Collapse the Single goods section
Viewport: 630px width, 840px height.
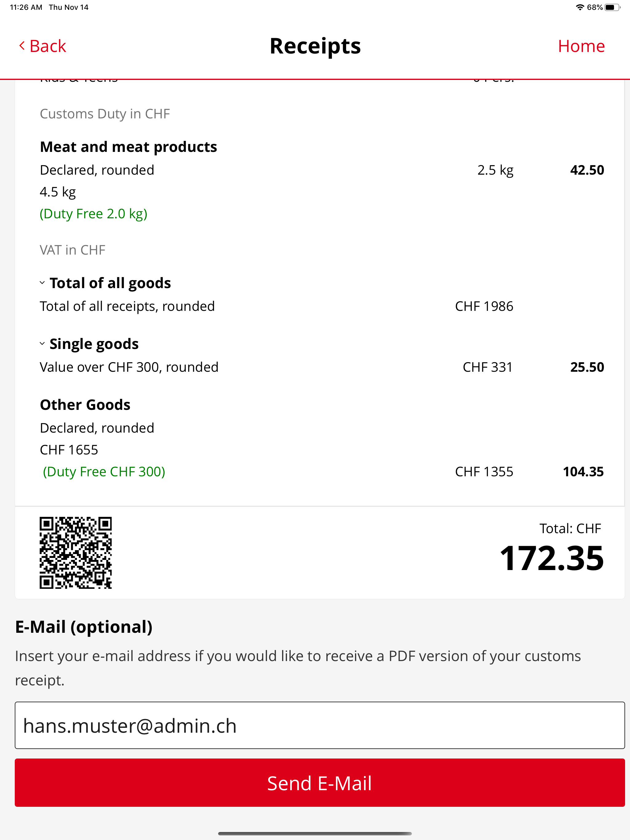[x=42, y=344]
